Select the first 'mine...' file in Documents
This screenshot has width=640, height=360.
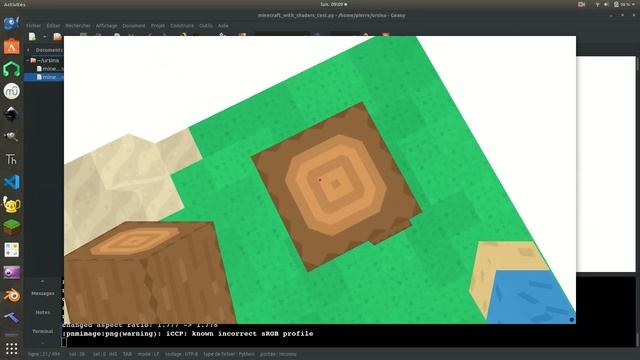pos(50,69)
